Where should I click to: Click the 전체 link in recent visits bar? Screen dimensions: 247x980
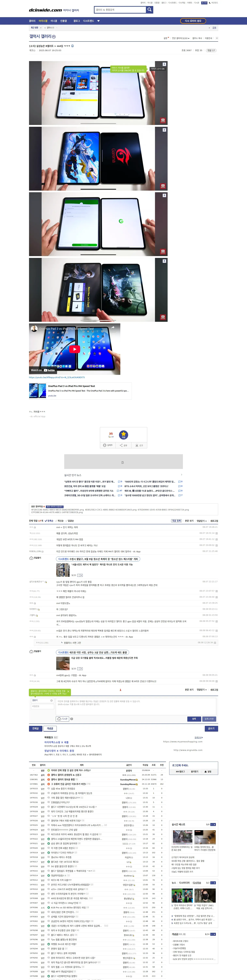214,28
